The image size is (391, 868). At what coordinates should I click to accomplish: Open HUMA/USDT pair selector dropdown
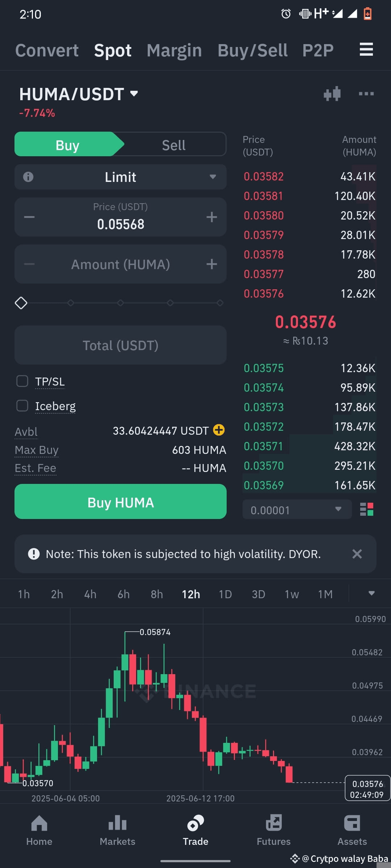79,94
